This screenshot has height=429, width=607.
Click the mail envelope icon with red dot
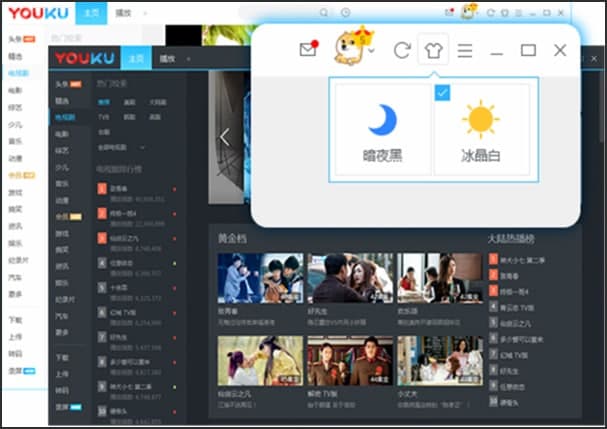[308, 50]
